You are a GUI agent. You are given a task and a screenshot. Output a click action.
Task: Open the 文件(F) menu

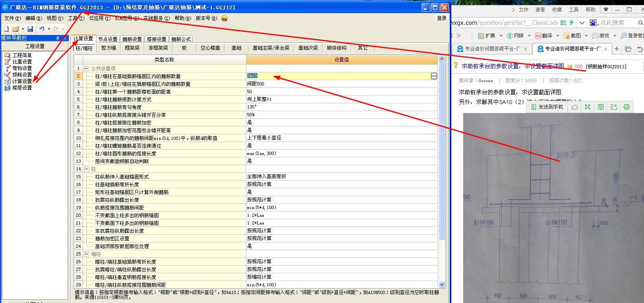(12, 18)
